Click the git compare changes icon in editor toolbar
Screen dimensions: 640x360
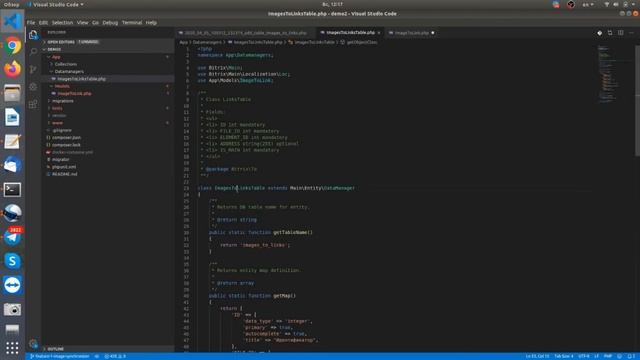tap(600, 33)
